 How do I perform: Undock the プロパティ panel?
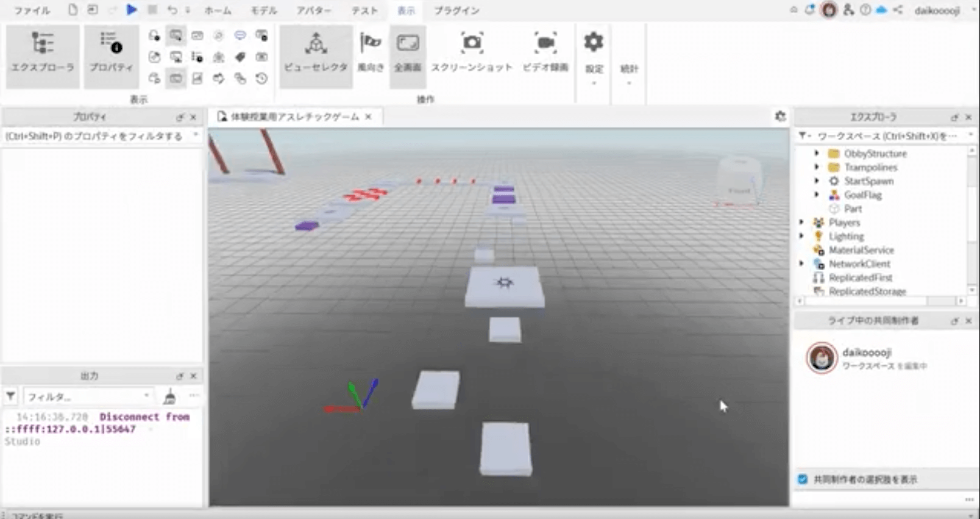point(180,117)
